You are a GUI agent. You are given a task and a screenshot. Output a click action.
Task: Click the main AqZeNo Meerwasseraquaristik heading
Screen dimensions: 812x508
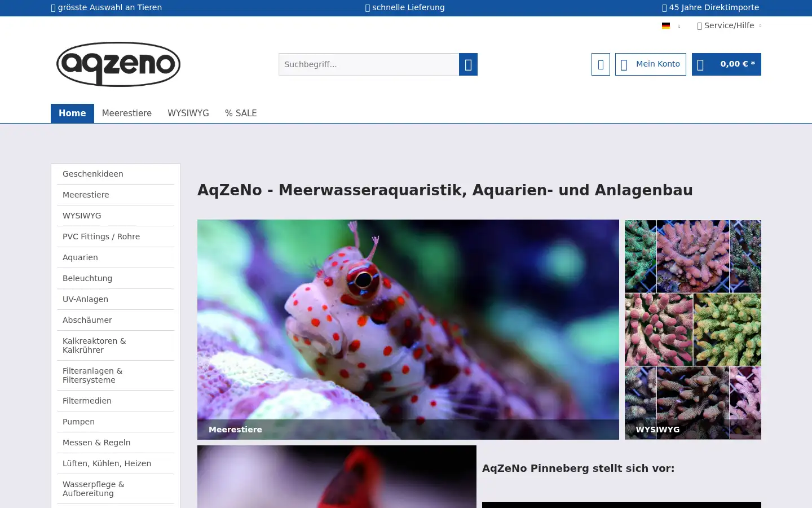(445, 190)
